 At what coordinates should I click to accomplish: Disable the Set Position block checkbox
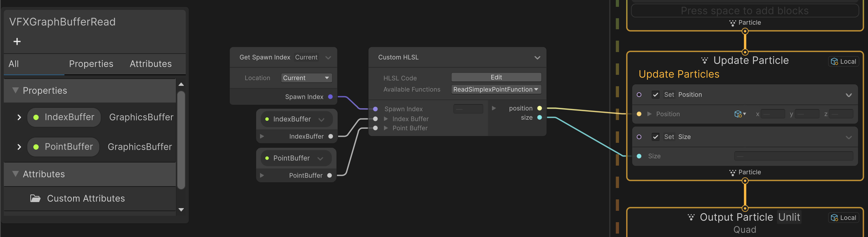point(655,95)
